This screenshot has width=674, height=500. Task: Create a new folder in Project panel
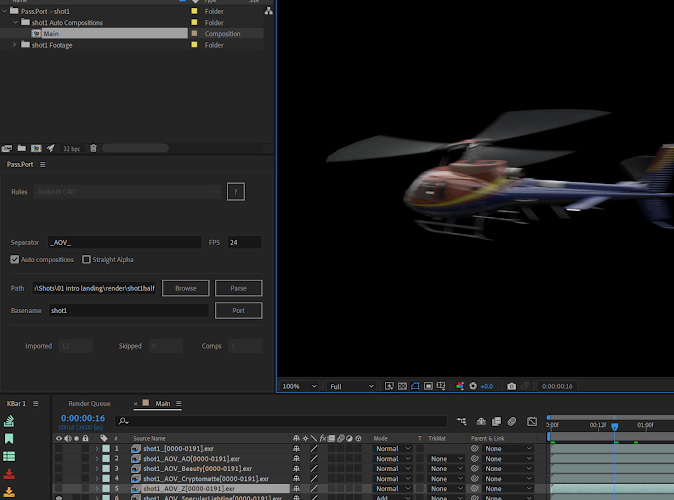(21, 148)
